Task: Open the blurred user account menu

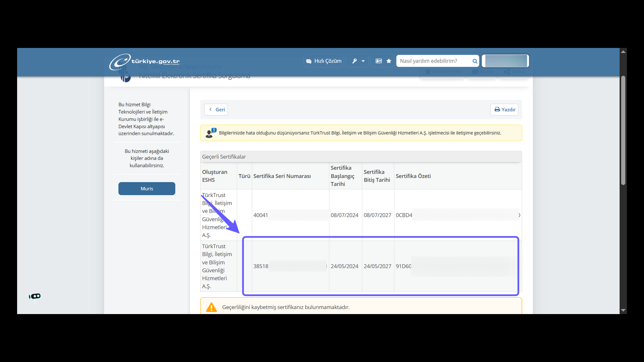Action: coord(505,61)
